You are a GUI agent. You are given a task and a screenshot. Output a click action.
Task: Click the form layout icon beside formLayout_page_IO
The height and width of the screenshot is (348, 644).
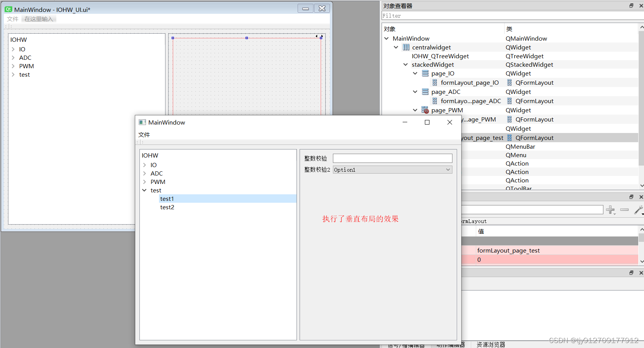pyautogui.click(x=435, y=82)
